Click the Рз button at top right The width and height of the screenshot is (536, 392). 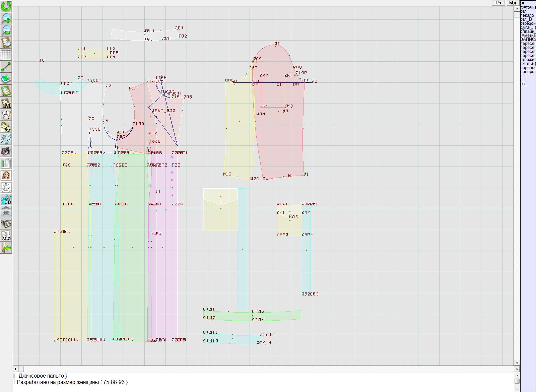pyautogui.click(x=498, y=3)
